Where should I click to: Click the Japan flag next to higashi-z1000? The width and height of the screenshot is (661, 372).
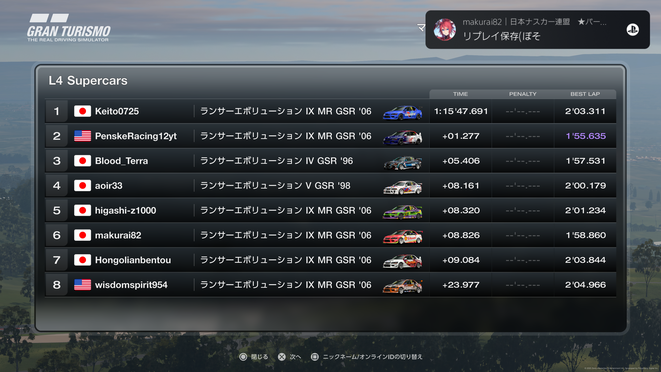(82, 210)
